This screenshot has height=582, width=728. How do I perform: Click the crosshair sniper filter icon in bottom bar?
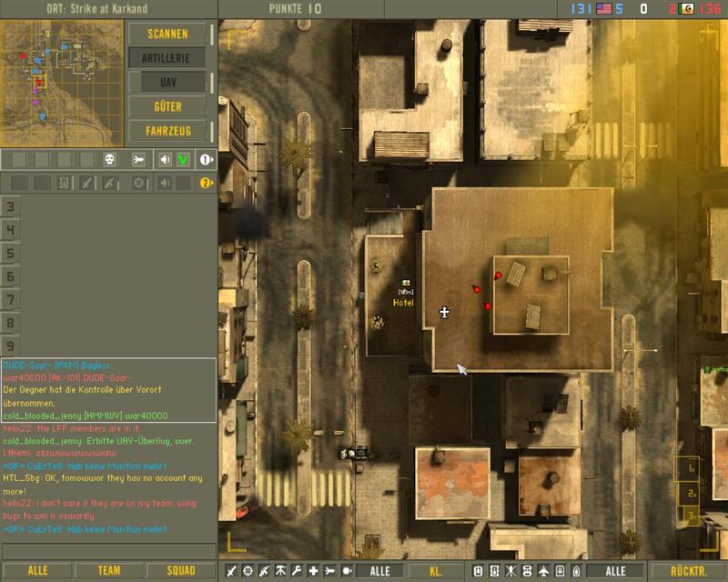[x=248, y=571]
